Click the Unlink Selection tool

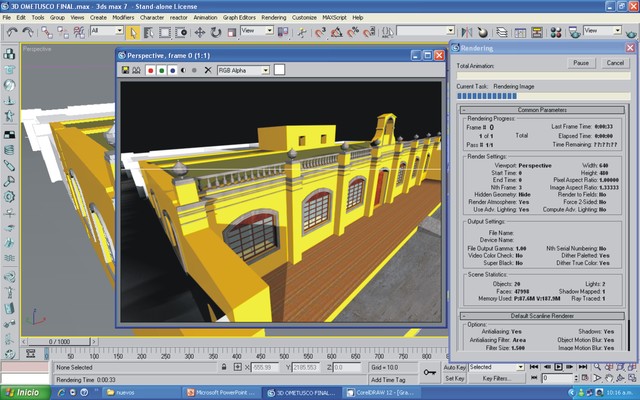point(62,32)
